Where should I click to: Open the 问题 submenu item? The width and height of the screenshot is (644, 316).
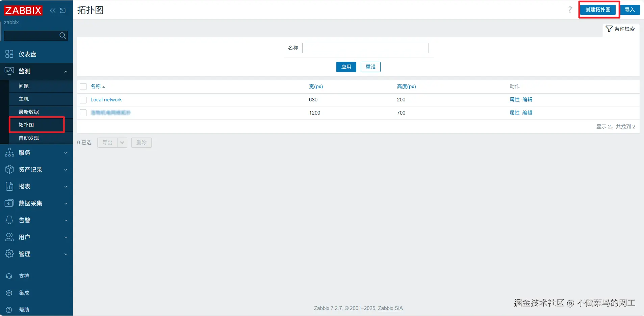(x=24, y=86)
